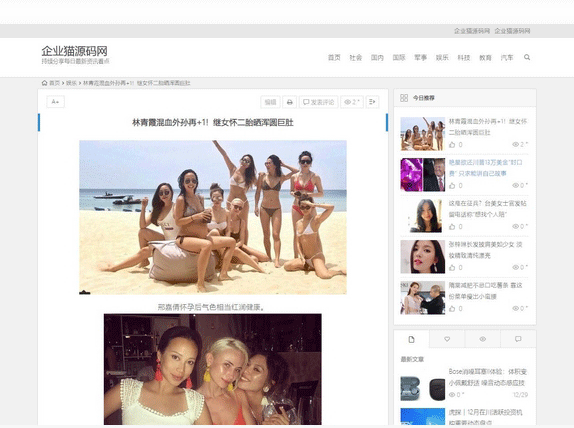Screen dimensions: 574x428
Task: Click the eye view count in article toolbar
Action: (352, 102)
